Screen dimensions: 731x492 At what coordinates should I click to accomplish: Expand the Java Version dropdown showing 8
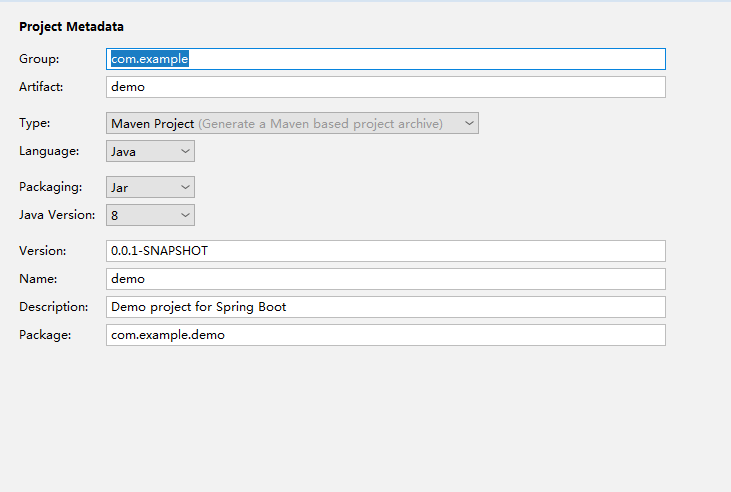pyautogui.click(x=150, y=215)
